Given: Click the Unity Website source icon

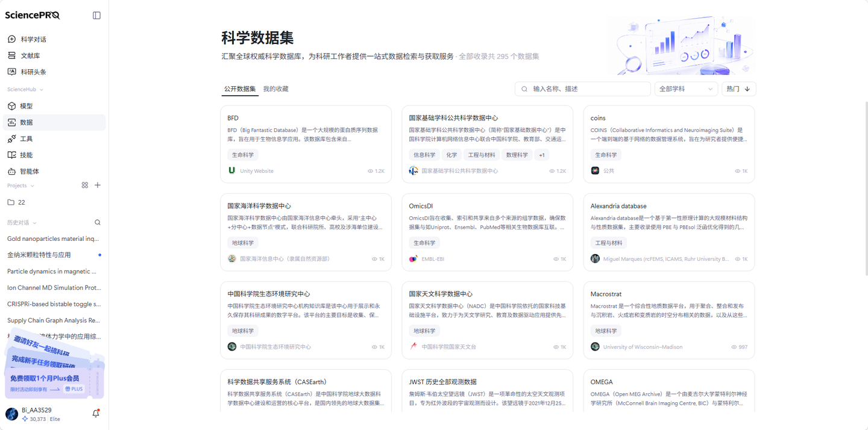Looking at the screenshot, I should pyautogui.click(x=232, y=171).
